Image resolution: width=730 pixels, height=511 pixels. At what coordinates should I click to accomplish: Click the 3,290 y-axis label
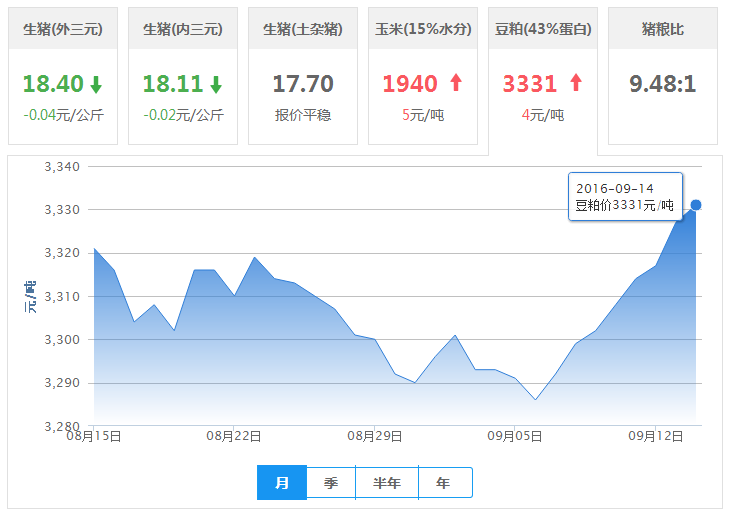62,383
